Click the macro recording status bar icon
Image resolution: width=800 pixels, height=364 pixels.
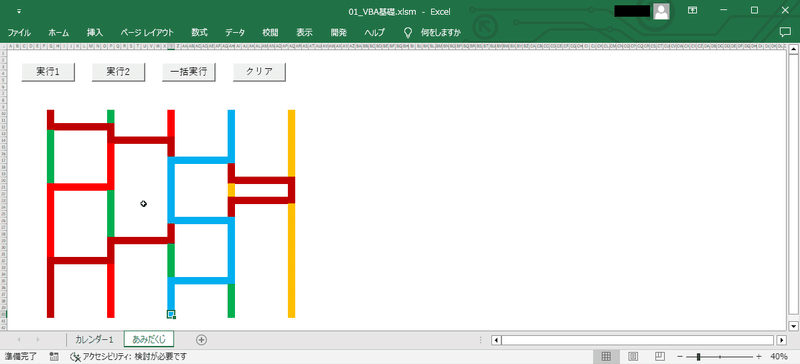[53, 356]
